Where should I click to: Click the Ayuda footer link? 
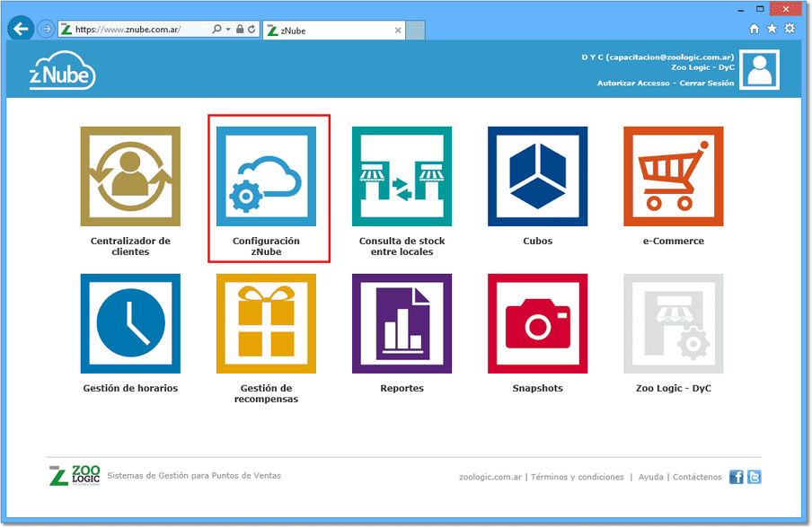tap(650, 478)
